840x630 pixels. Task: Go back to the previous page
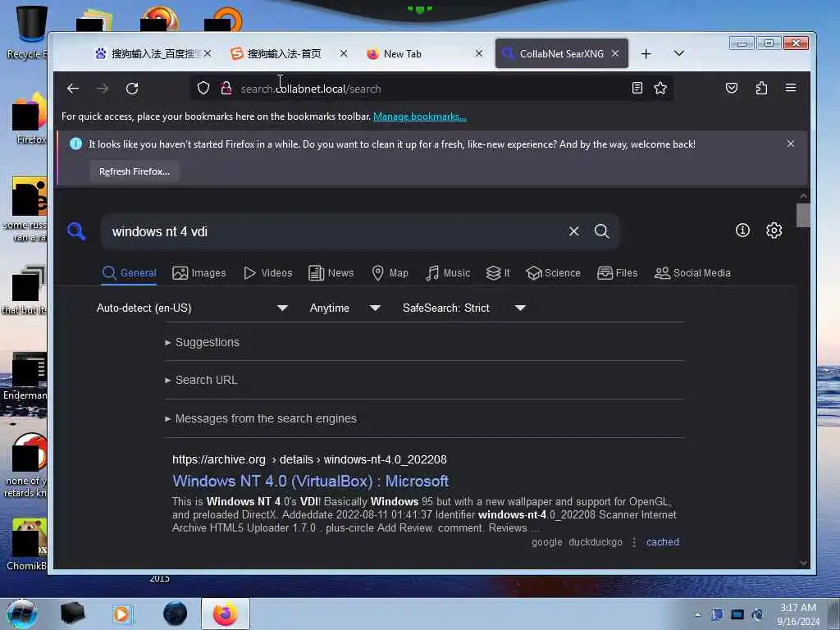pos(73,89)
